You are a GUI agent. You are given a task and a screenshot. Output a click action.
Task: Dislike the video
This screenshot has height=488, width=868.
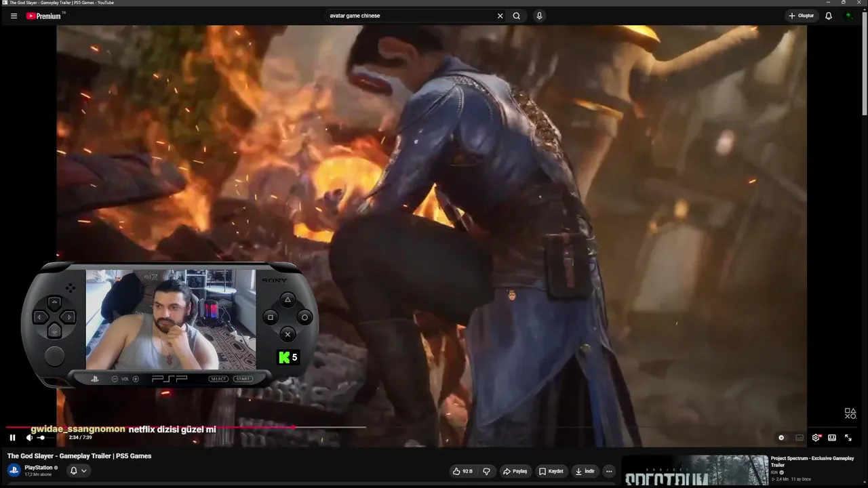tap(486, 471)
